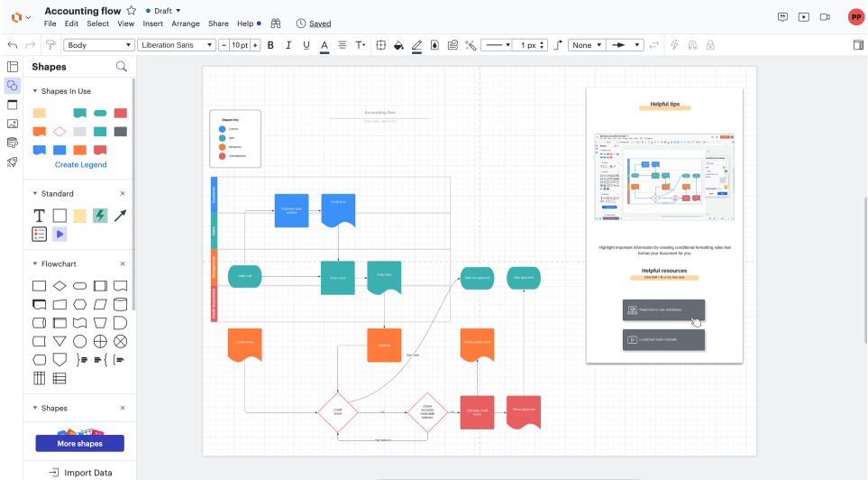Open the View menu
The image size is (868, 480).
click(x=125, y=23)
